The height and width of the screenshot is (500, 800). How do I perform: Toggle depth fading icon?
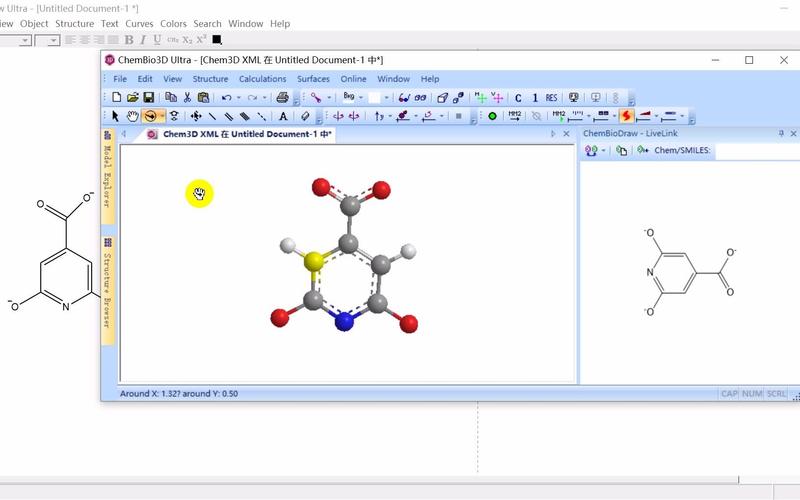click(x=458, y=97)
